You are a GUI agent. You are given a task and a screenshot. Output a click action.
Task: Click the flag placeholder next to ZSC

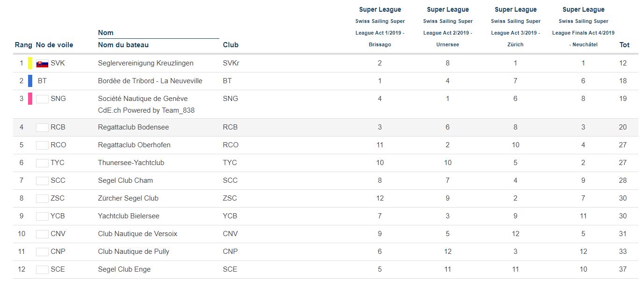(x=42, y=199)
